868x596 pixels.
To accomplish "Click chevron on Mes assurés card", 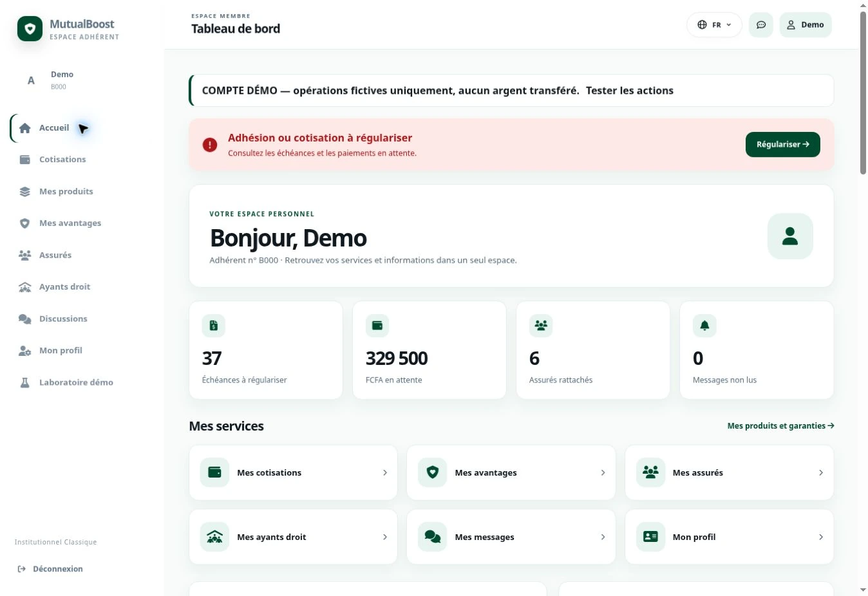I will [821, 472].
